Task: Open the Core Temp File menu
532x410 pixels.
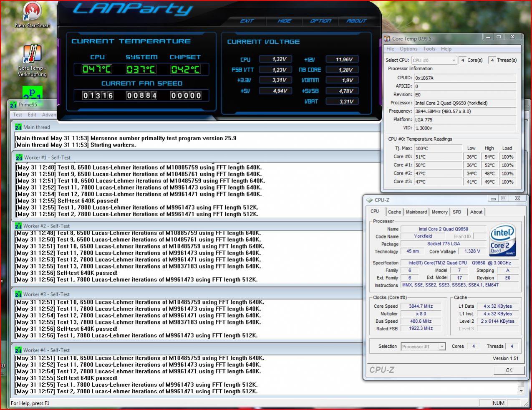Action: tap(390, 49)
